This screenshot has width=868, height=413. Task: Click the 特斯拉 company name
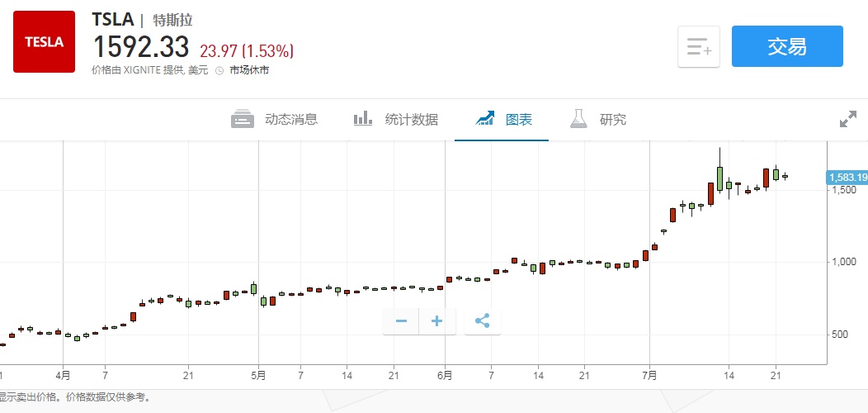click(172, 21)
